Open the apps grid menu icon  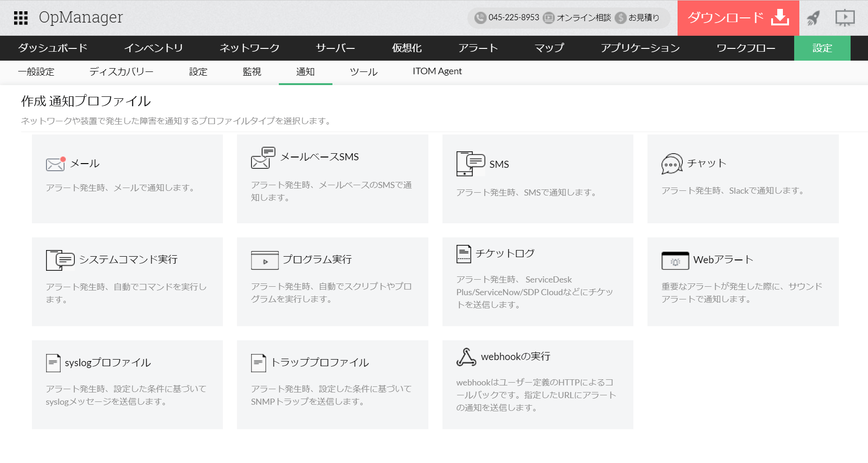(21, 18)
